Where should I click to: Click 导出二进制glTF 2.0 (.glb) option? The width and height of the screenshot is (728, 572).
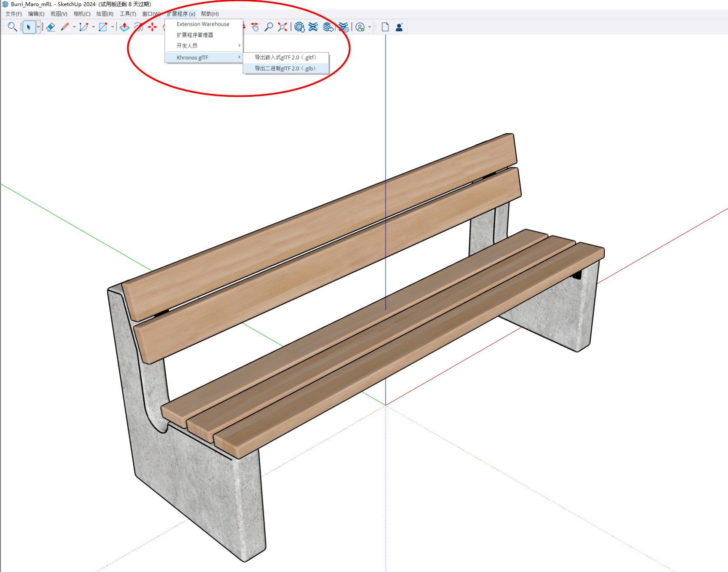click(x=285, y=69)
